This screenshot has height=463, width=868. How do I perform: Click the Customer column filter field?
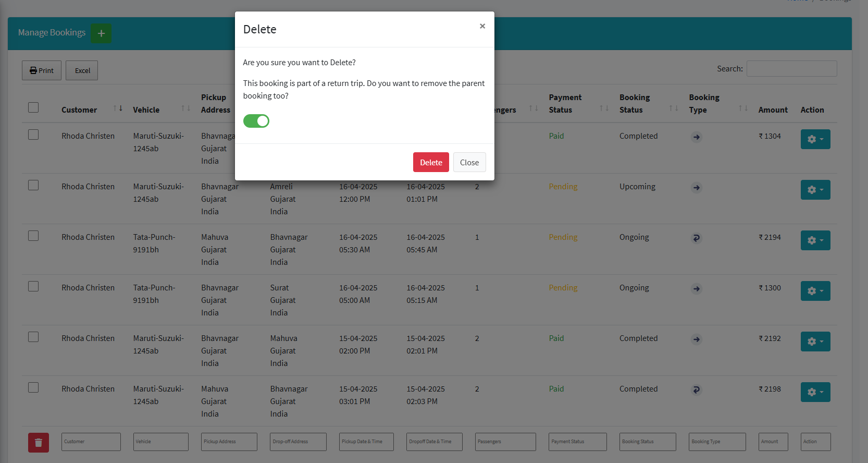click(x=91, y=442)
